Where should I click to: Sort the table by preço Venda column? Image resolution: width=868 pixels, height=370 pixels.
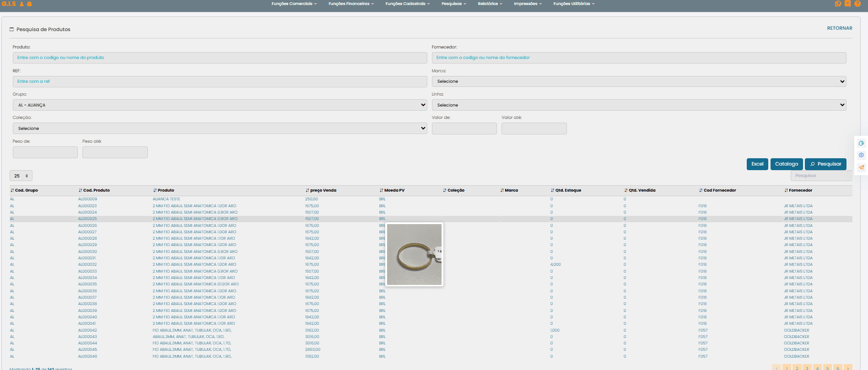[323, 190]
